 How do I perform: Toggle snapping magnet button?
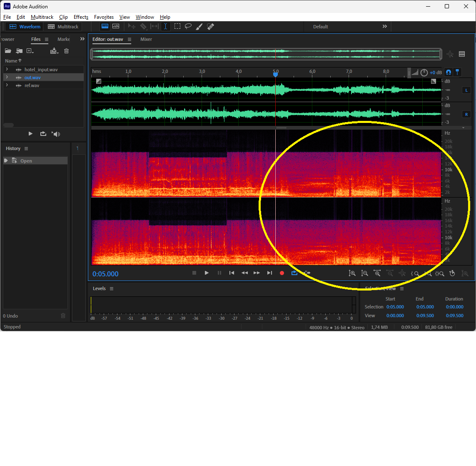point(448,72)
